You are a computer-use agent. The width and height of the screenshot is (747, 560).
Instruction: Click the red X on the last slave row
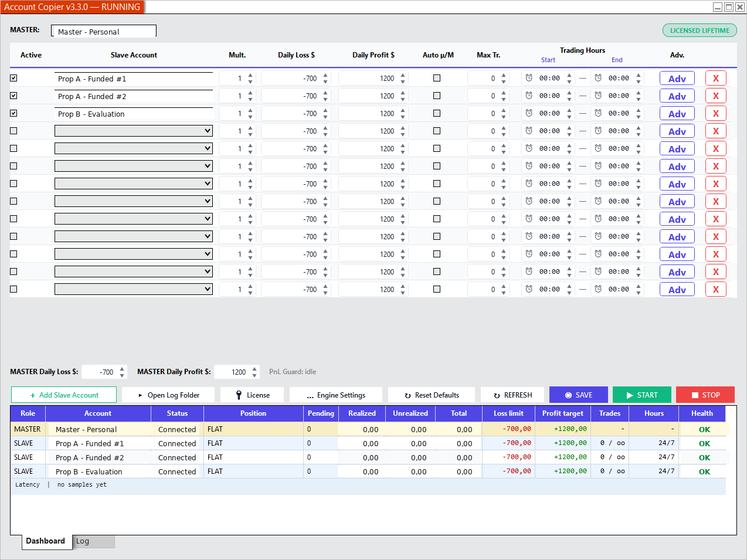click(716, 290)
